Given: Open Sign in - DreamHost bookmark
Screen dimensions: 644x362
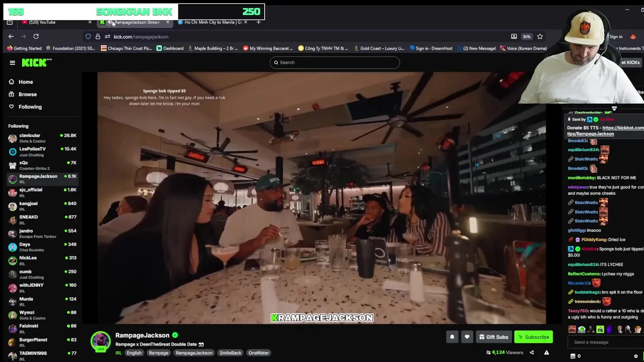Looking at the screenshot, I should (x=431, y=48).
